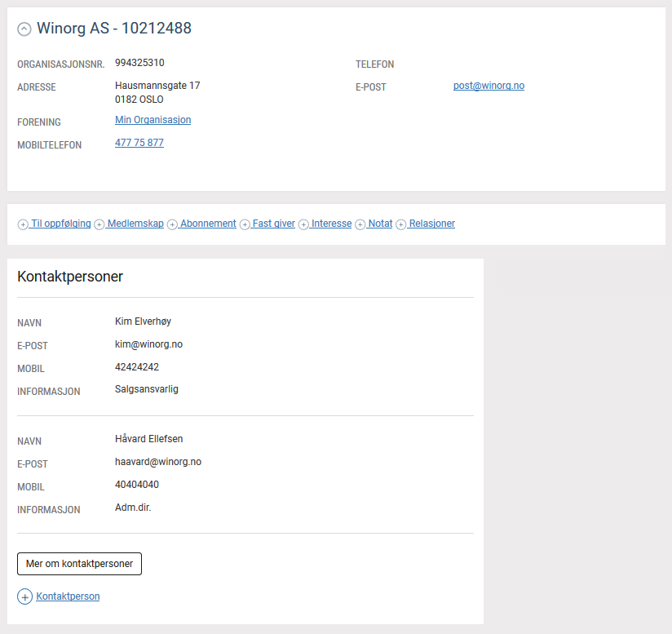Click the plus icon before Interesse
Screen dimensions: 672x634
click(303, 224)
